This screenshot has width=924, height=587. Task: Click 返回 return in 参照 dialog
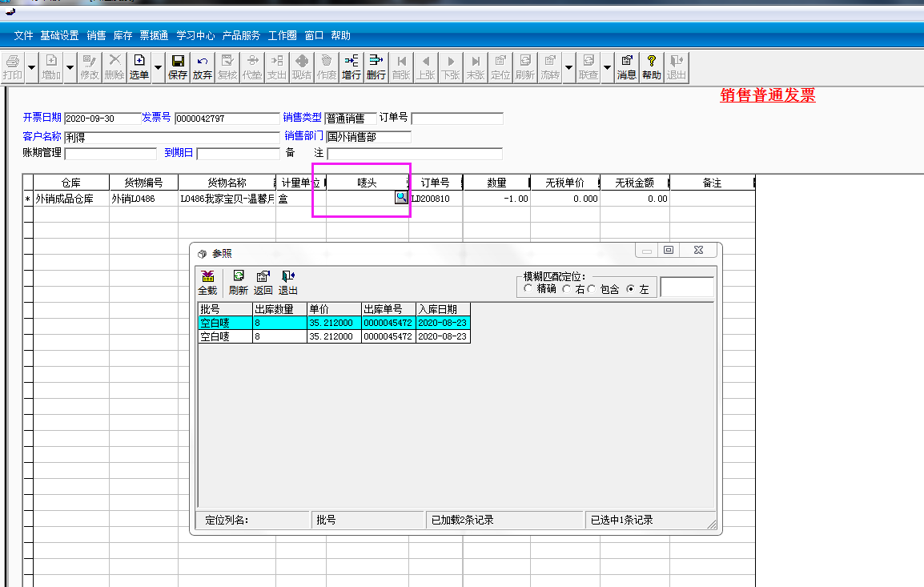(263, 283)
